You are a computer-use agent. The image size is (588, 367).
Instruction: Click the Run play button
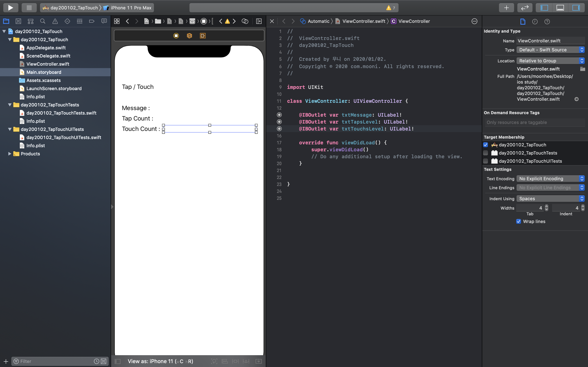point(10,8)
